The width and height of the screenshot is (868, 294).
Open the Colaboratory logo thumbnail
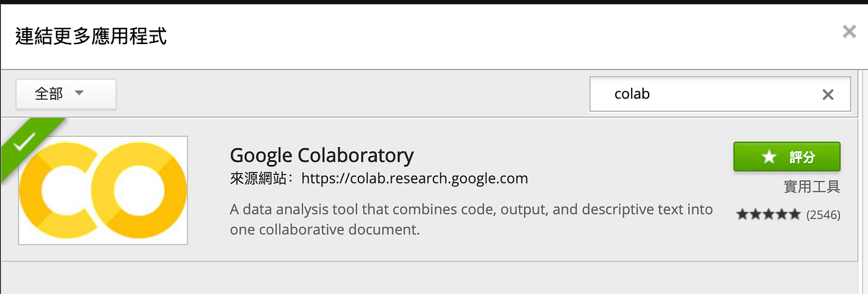pos(103,190)
